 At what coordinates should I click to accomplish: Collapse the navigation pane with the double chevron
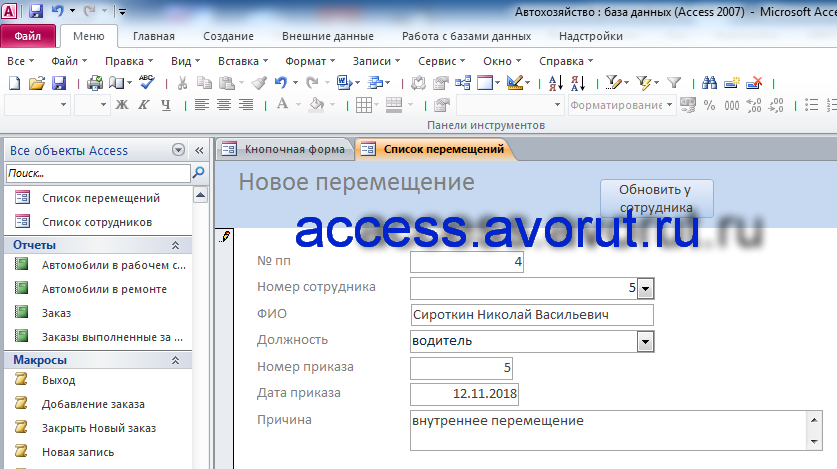point(199,150)
